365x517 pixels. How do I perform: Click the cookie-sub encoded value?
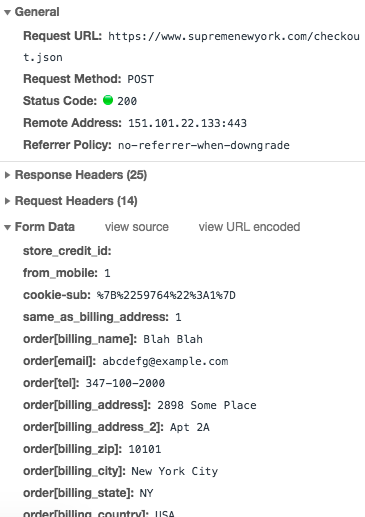pyautogui.click(x=166, y=295)
